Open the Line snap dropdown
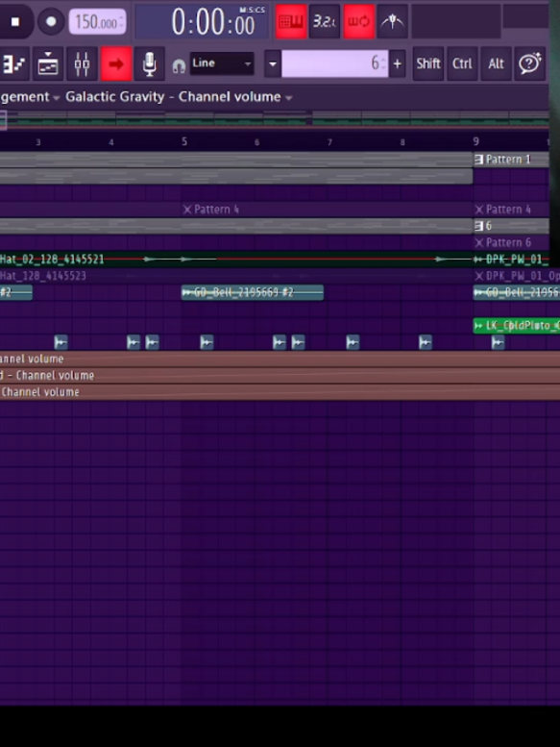560x747 pixels. 222,63
